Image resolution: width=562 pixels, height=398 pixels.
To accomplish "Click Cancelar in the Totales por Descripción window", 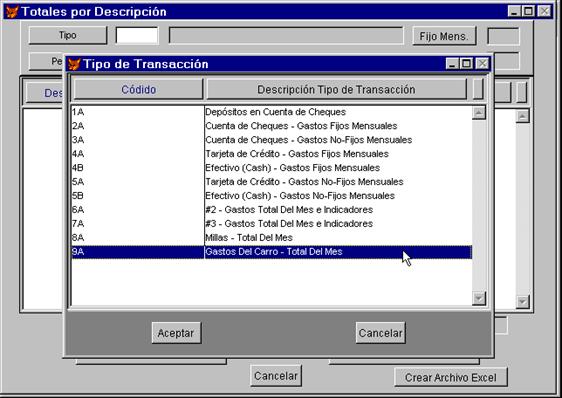I will click(x=276, y=376).
